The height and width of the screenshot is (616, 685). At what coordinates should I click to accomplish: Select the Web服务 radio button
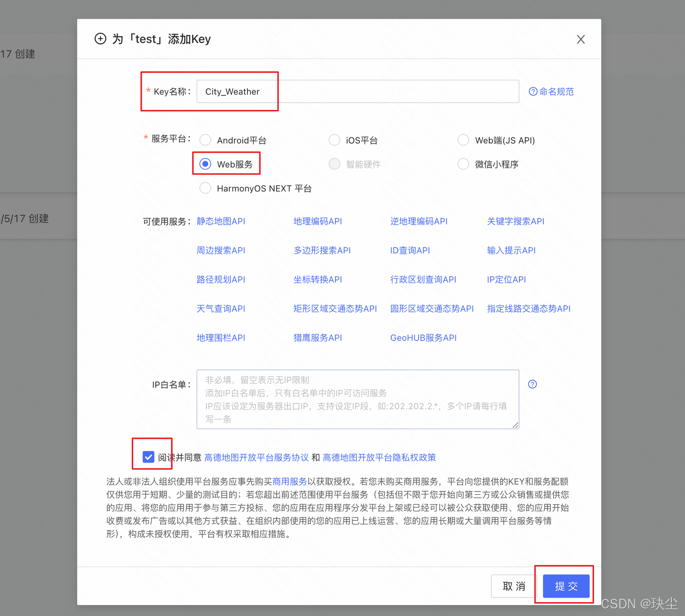tap(206, 164)
